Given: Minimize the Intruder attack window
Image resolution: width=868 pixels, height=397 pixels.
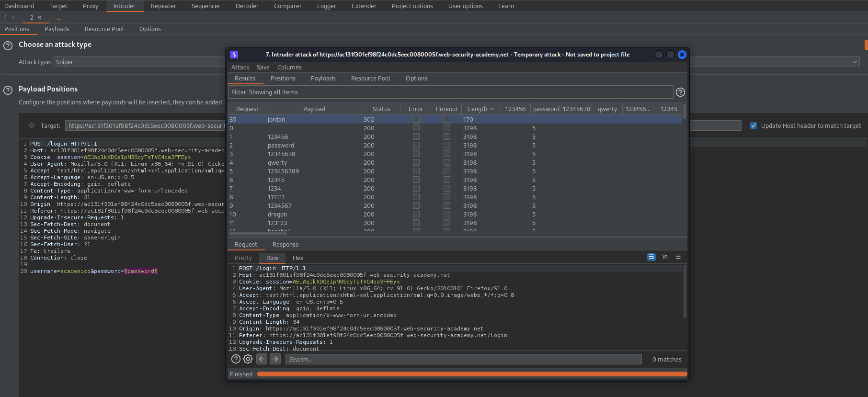Looking at the screenshot, I should (659, 55).
